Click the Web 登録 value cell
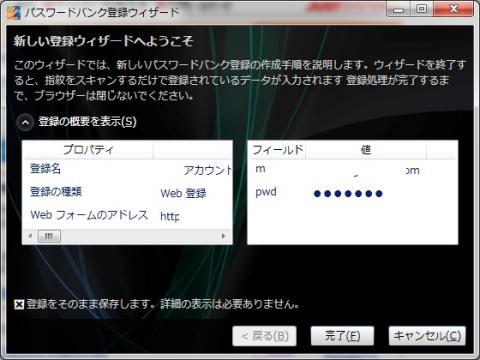The image size is (480, 360). [x=184, y=193]
